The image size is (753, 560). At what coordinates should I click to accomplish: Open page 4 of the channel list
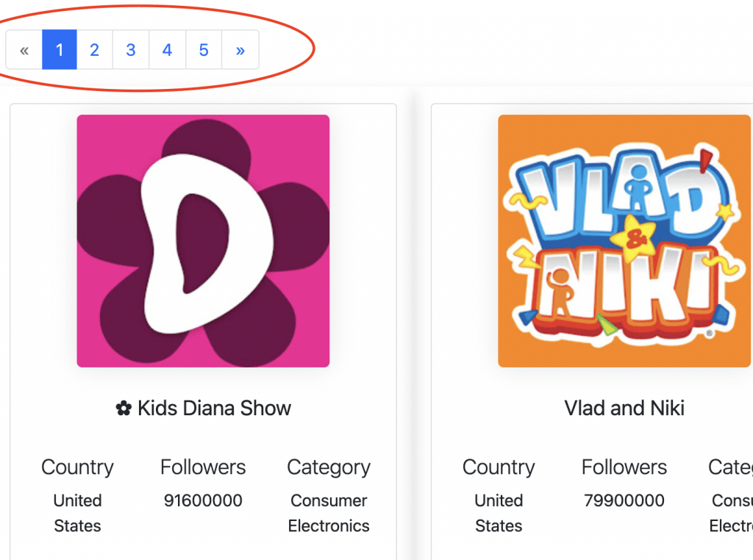click(167, 50)
